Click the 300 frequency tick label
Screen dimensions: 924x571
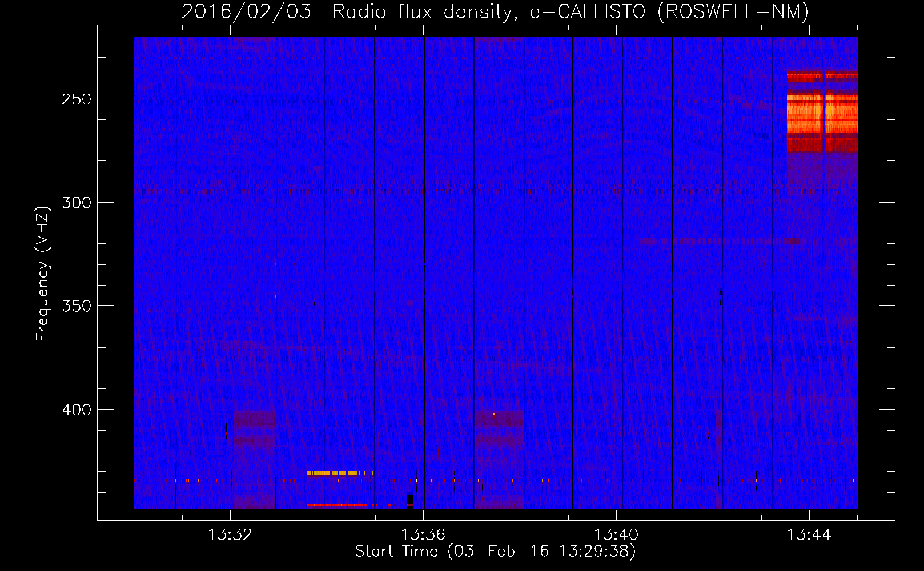[x=77, y=203]
